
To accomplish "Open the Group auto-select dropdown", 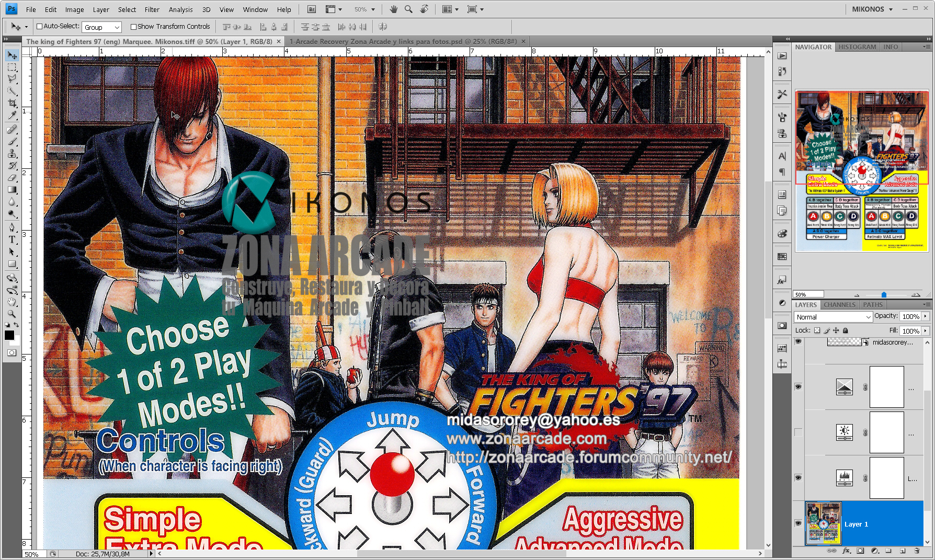I will 102,27.
